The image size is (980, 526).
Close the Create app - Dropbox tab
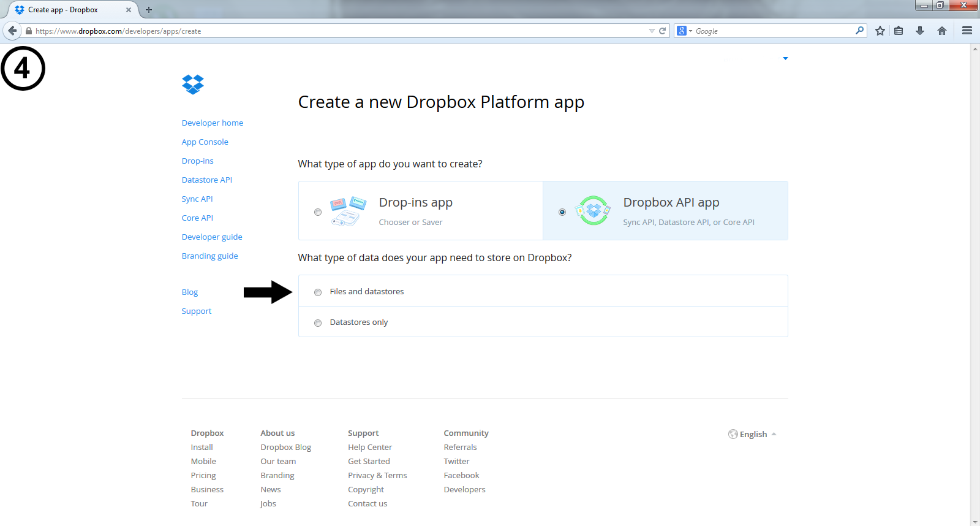pyautogui.click(x=129, y=10)
